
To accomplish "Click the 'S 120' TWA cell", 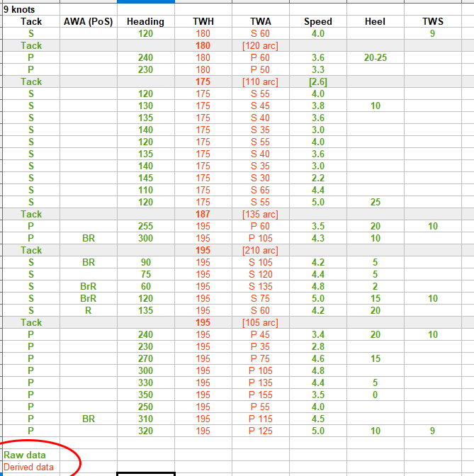I will point(261,274).
